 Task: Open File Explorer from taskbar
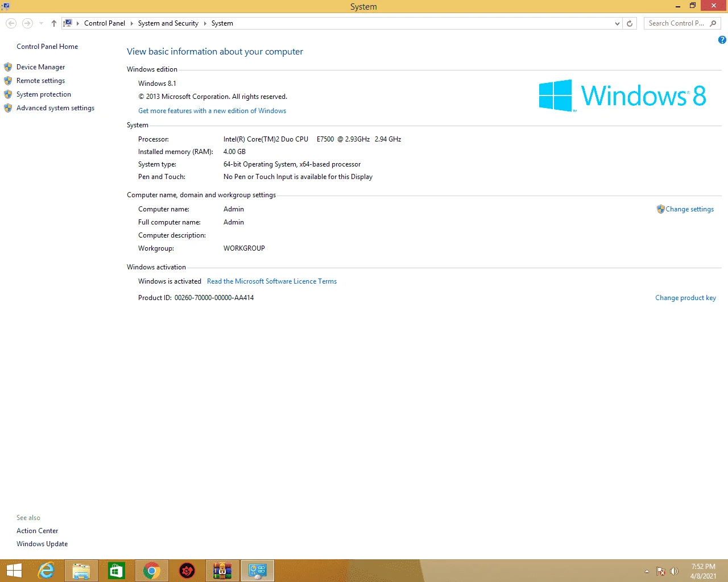(81, 571)
